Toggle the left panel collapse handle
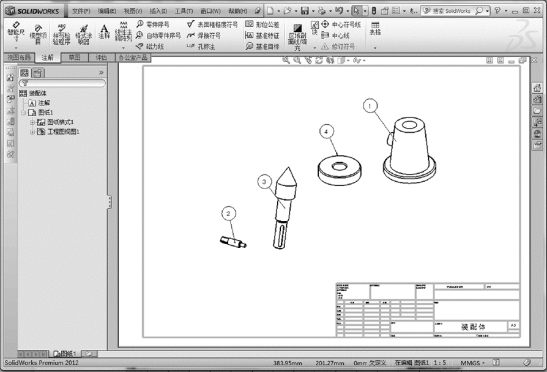The image size is (547, 372). pos(110,202)
